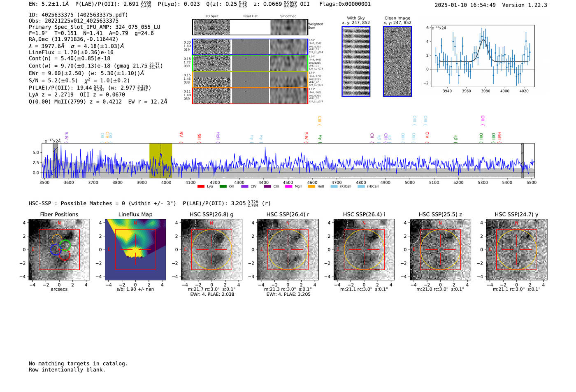Click the blue fiber circle in Fiber Positions
Image resolution: width=576 pixels, height=392 pixels.
56,249
